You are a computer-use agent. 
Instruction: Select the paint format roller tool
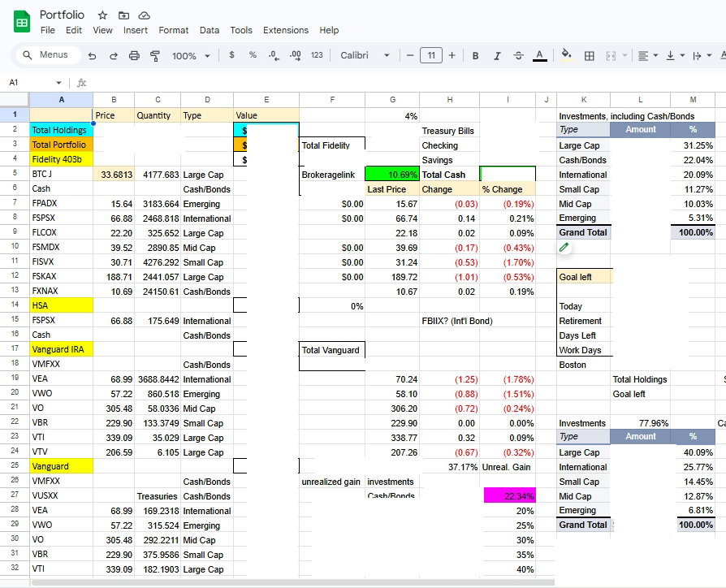tap(155, 56)
